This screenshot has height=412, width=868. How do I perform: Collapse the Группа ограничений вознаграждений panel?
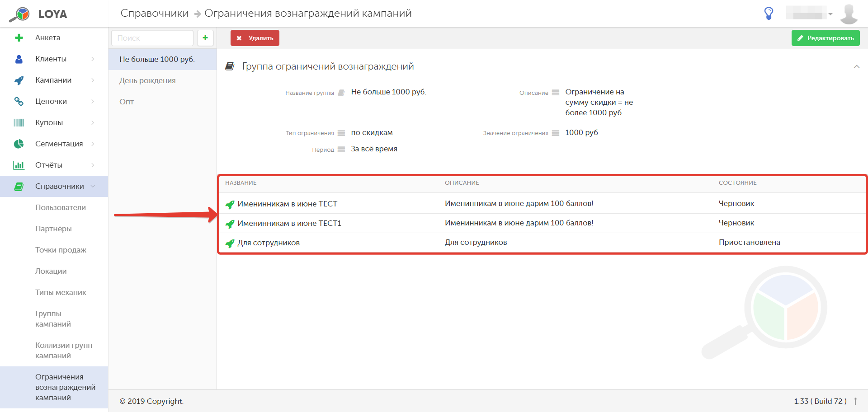856,66
